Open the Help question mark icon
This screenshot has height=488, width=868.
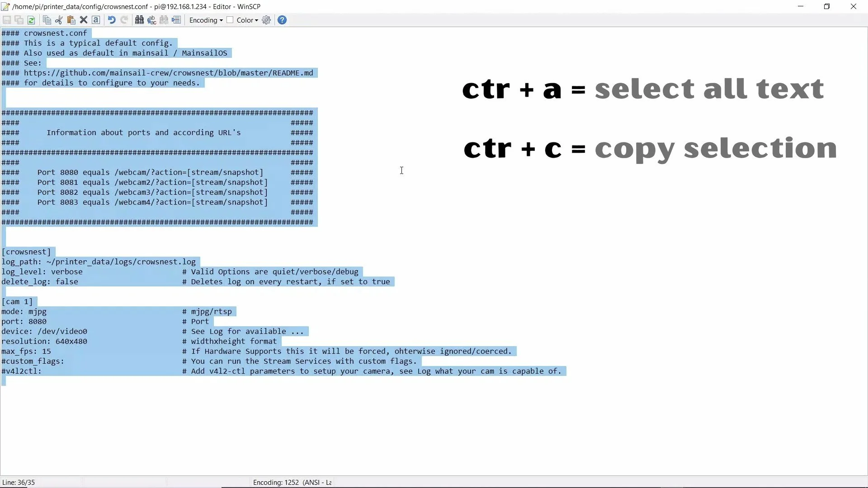click(282, 20)
